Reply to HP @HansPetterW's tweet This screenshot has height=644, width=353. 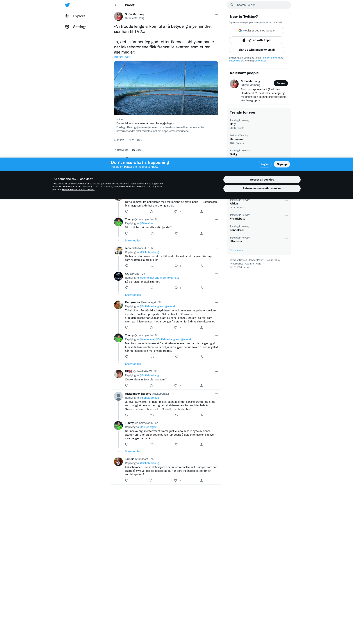click(x=127, y=386)
